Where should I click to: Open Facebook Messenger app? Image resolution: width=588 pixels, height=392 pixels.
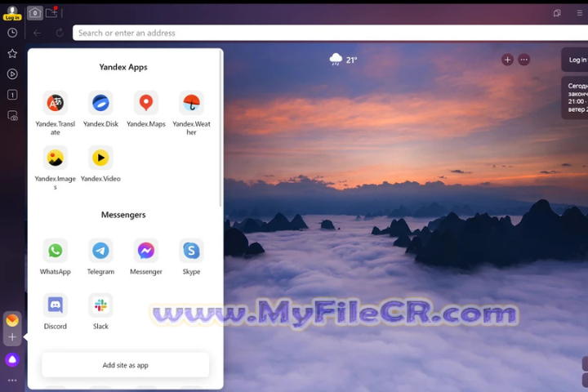click(146, 257)
